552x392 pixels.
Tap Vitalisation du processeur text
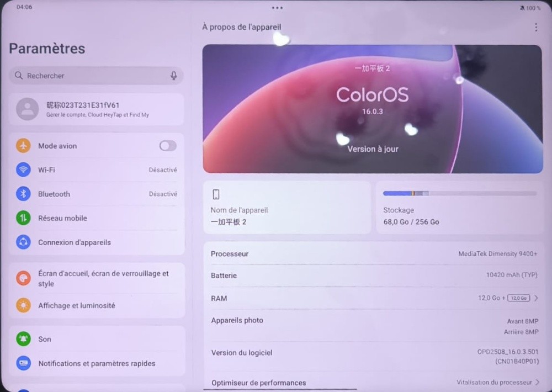[x=494, y=382]
